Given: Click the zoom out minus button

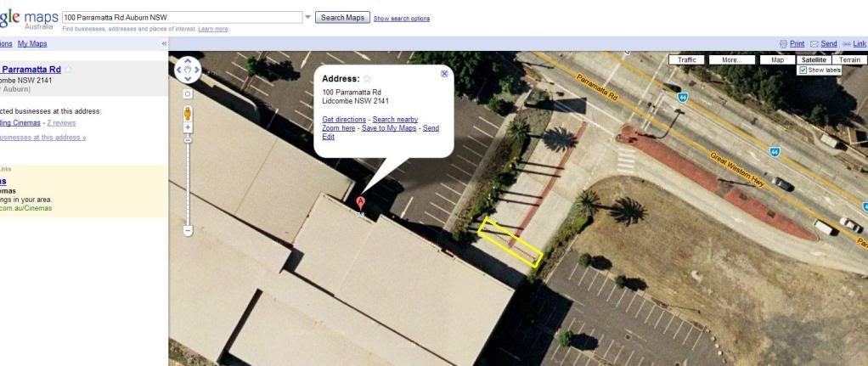Looking at the screenshot, I should pyautogui.click(x=188, y=230).
